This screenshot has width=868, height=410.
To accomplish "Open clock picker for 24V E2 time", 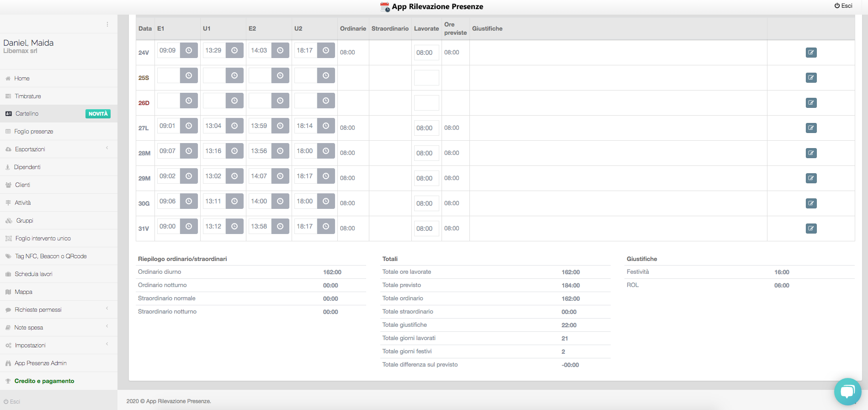I will tap(280, 50).
